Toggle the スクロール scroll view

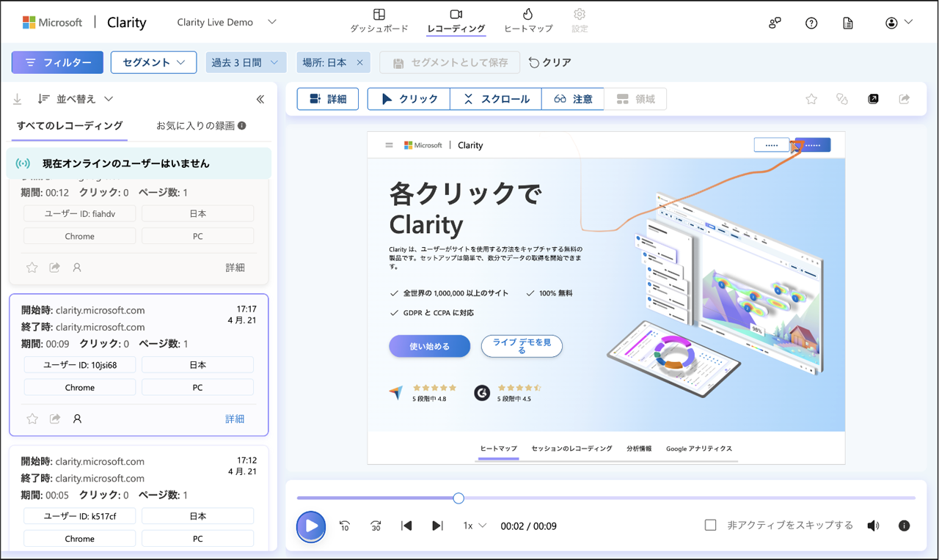[496, 99]
